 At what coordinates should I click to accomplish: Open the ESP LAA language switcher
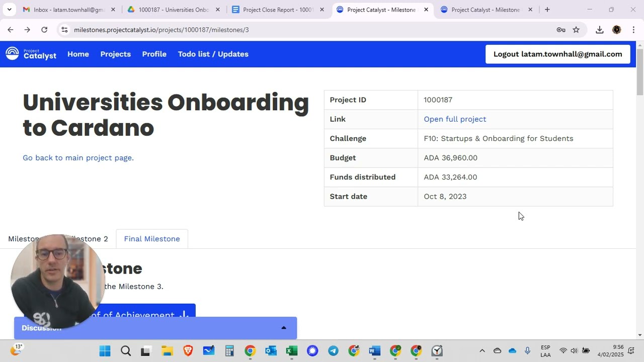pos(545,350)
